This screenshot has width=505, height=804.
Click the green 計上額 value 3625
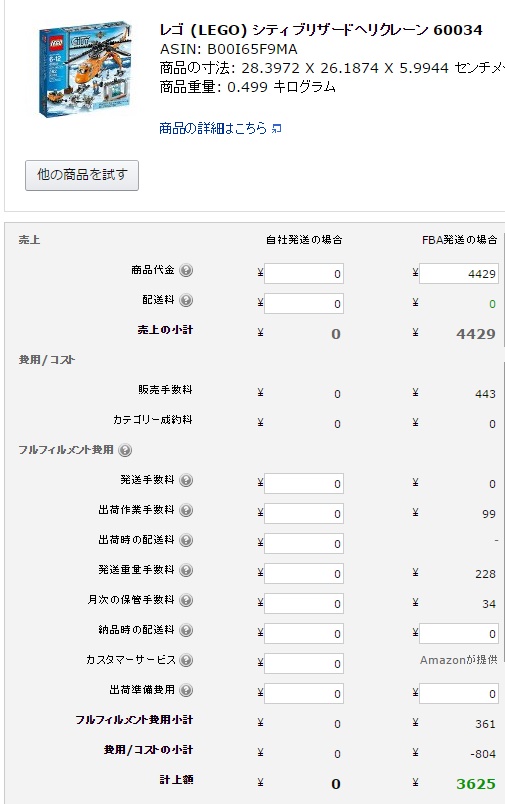[x=476, y=783]
